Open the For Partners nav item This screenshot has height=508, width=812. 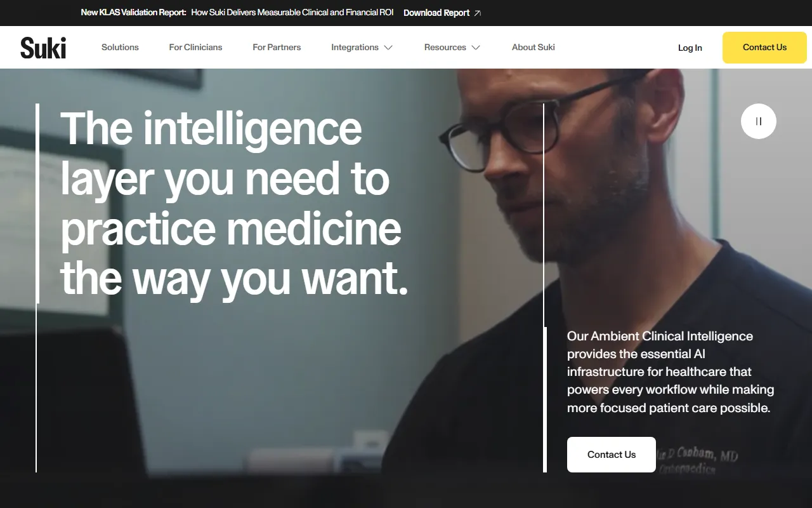(277, 47)
